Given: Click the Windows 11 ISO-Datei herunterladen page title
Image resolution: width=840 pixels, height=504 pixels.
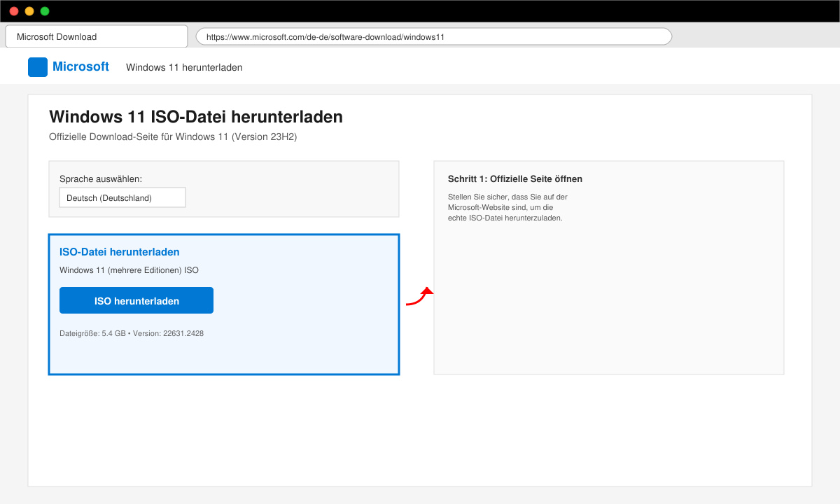Looking at the screenshot, I should pyautogui.click(x=196, y=117).
